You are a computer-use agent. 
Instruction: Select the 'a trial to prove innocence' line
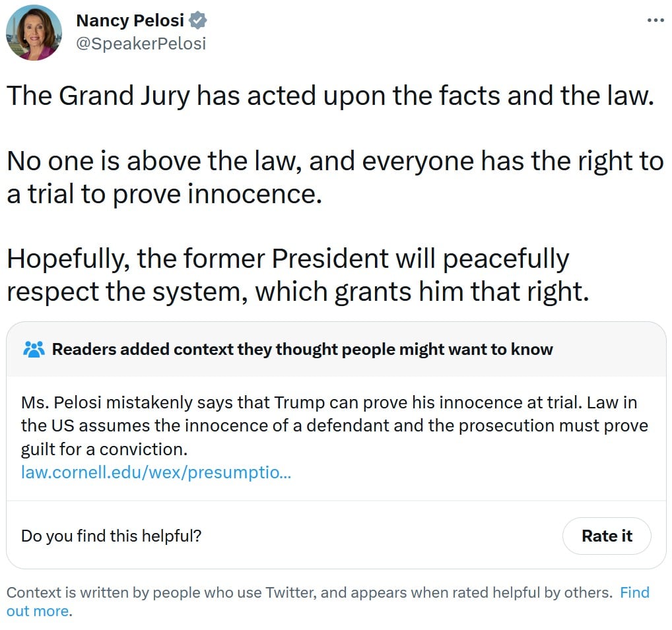pyautogui.click(x=164, y=194)
